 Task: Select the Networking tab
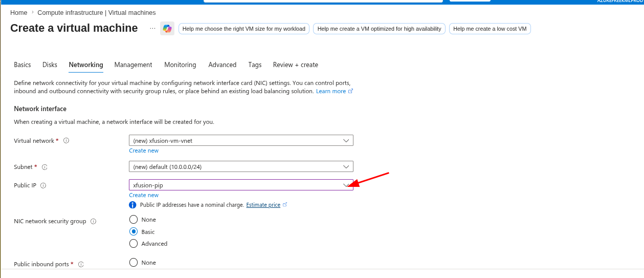86,65
